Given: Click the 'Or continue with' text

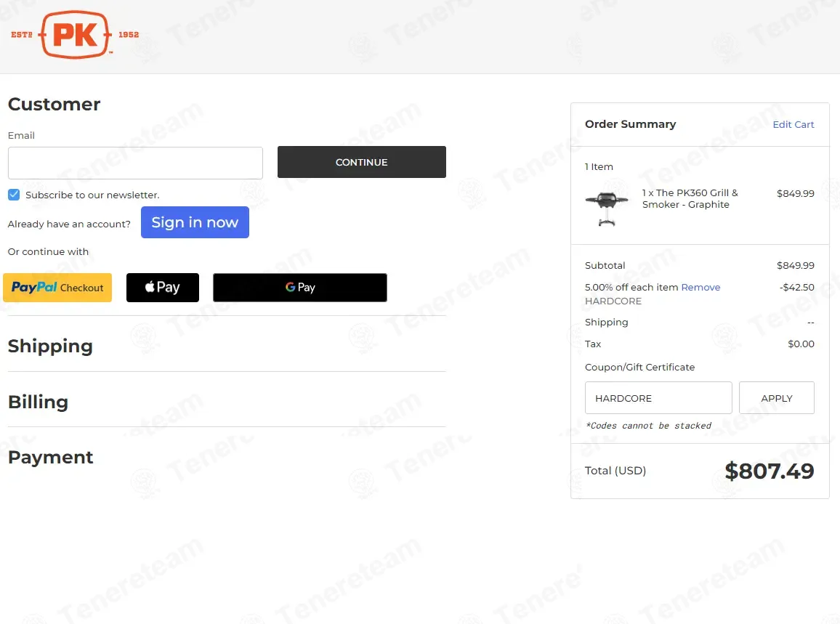Looking at the screenshot, I should click(48, 252).
